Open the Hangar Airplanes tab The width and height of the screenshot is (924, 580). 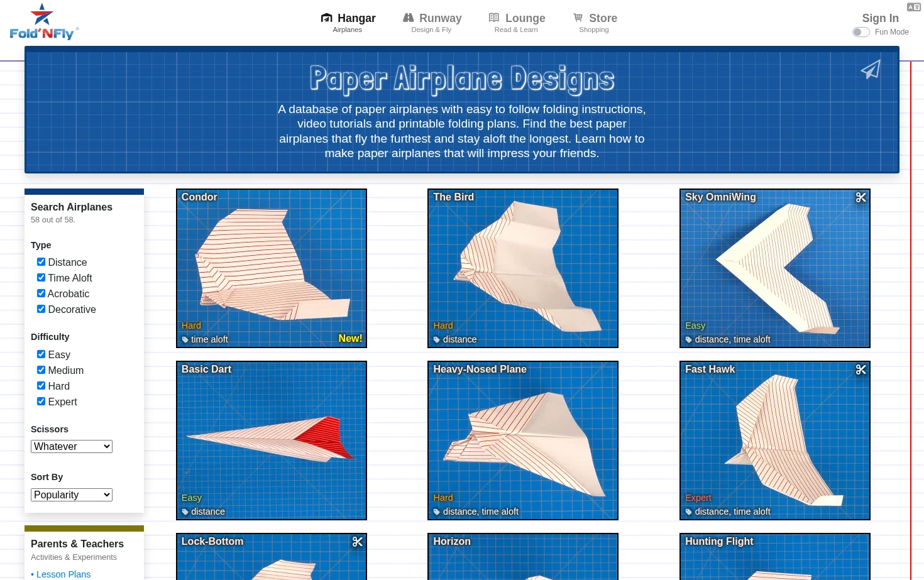pyautogui.click(x=348, y=23)
